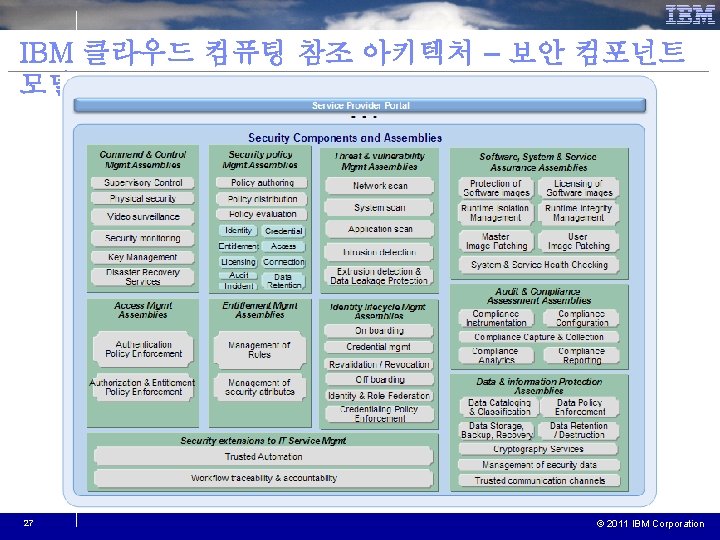The width and height of the screenshot is (720, 540).
Task: Click the Network scan box
Action: click(x=379, y=186)
